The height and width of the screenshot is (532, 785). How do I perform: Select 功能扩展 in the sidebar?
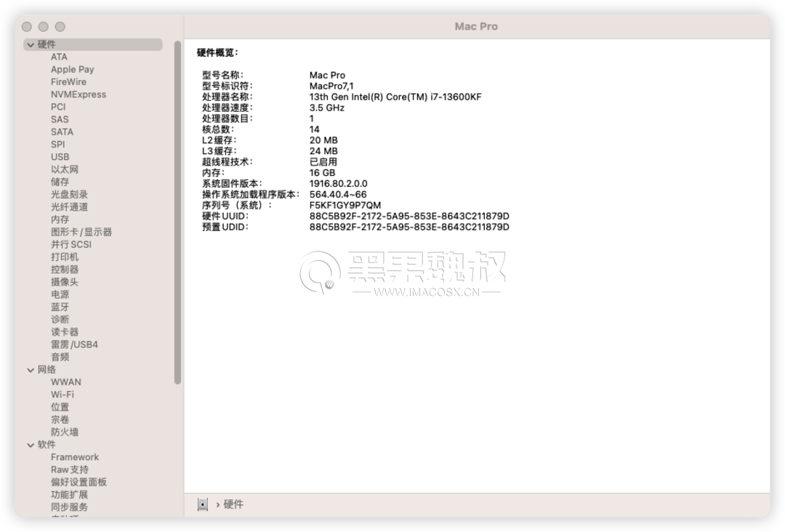pos(69,495)
